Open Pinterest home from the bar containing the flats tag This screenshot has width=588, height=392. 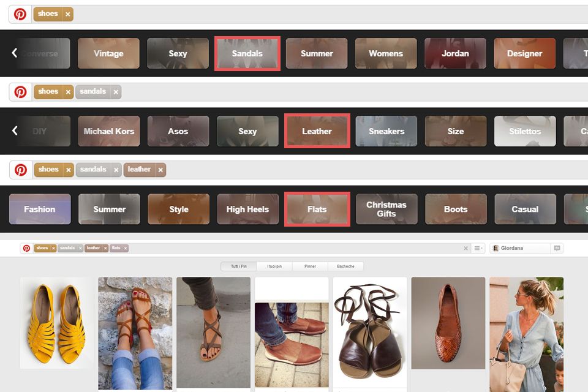click(x=26, y=248)
